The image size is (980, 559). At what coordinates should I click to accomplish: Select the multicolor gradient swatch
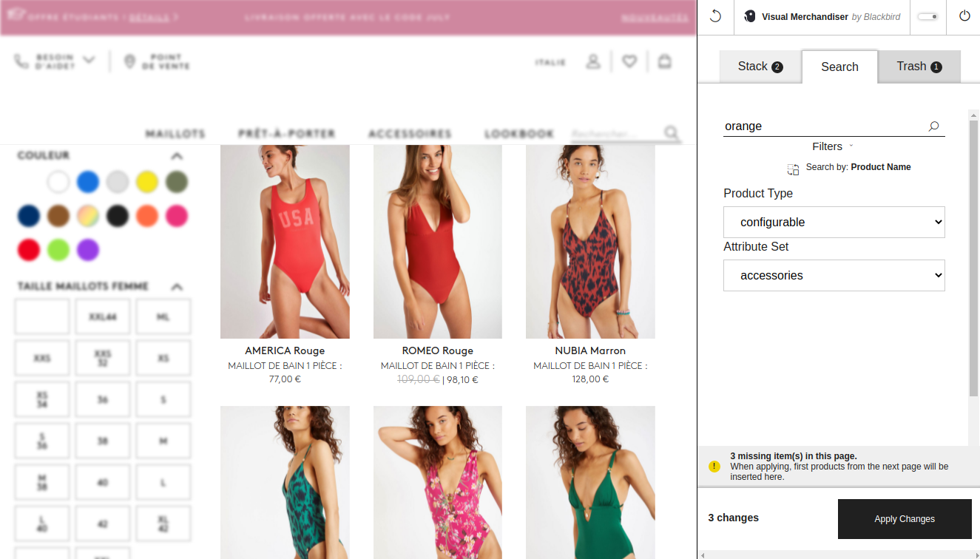(88, 216)
